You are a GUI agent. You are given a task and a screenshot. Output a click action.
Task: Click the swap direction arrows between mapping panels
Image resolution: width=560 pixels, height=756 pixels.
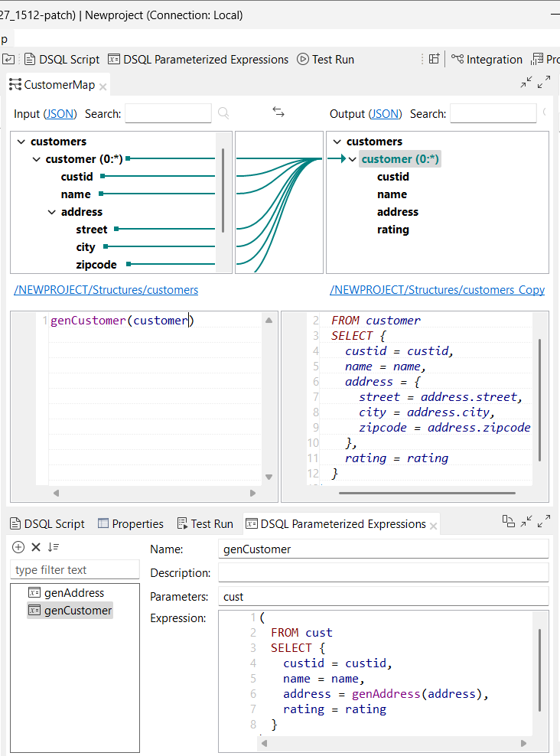[278, 111]
